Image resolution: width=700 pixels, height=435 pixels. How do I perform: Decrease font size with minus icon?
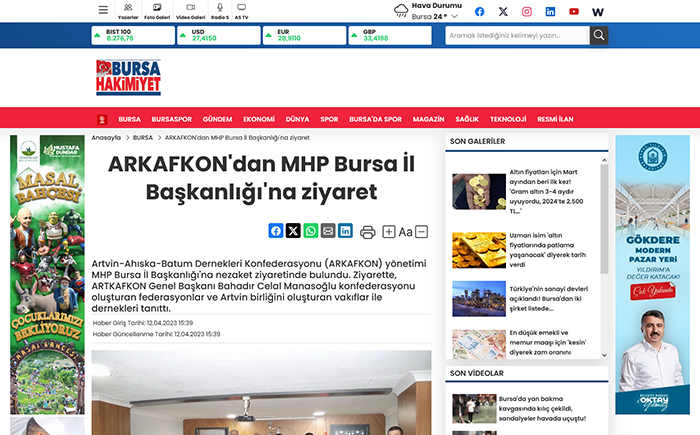click(421, 232)
